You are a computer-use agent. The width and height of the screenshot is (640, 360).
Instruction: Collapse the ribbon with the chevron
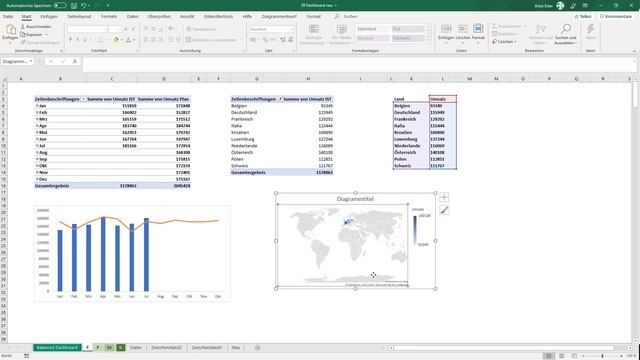tap(634, 51)
